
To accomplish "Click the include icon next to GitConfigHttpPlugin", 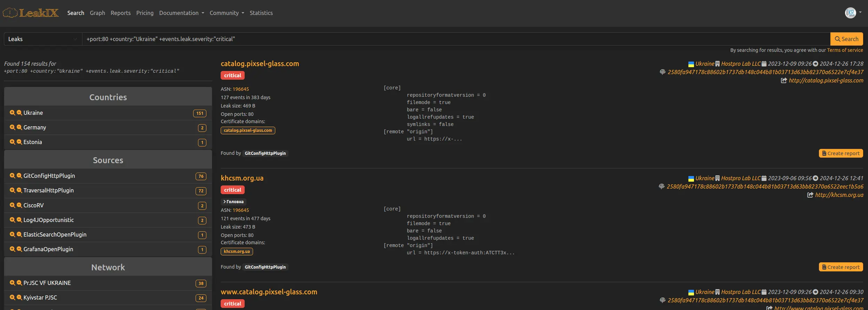I will click(12, 176).
